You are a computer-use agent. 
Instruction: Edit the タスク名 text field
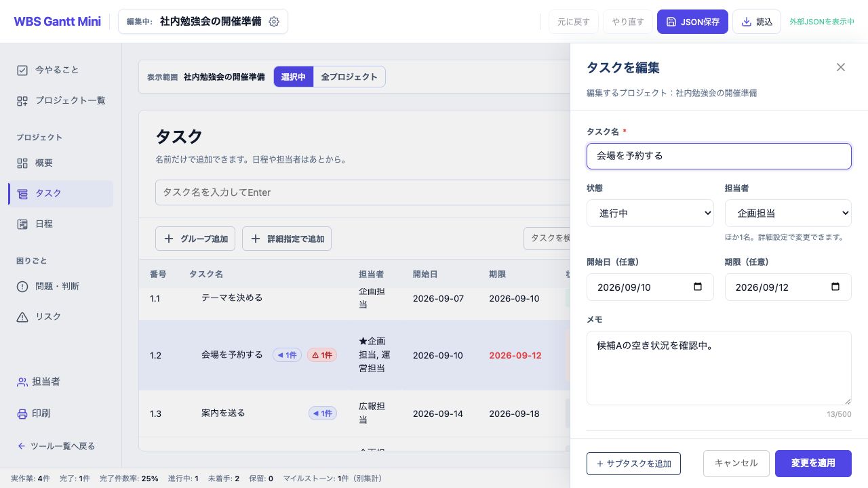pyautogui.click(x=719, y=156)
